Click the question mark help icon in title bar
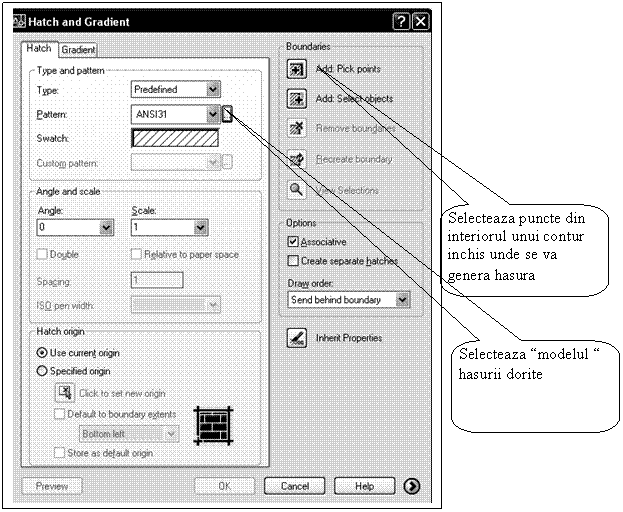 pos(400,21)
